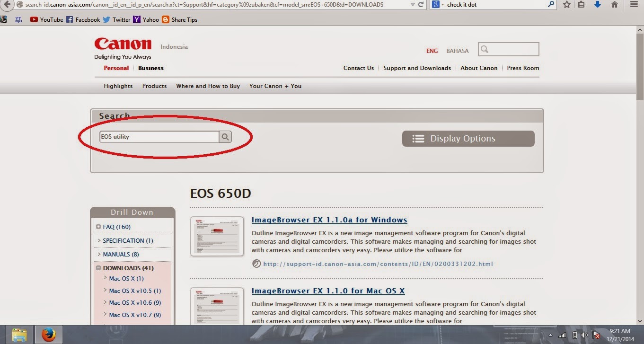
Task: Click the ImageBrowser for Windows thumbnail
Action: (217, 236)
